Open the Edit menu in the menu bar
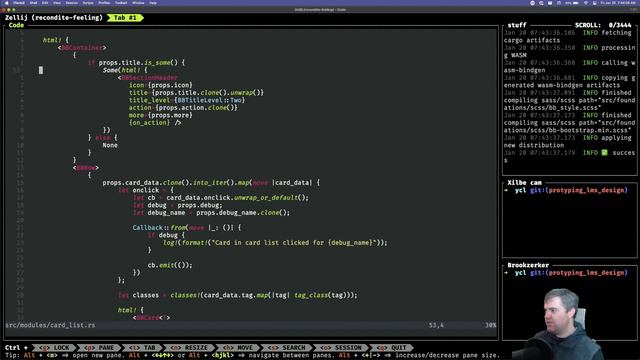Screen dimensions: 640x360 [45, 3]
